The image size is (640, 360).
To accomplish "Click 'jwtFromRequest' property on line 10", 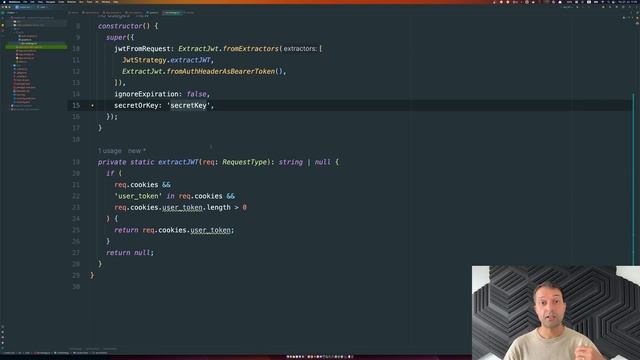I will click(x=142, y=49).
